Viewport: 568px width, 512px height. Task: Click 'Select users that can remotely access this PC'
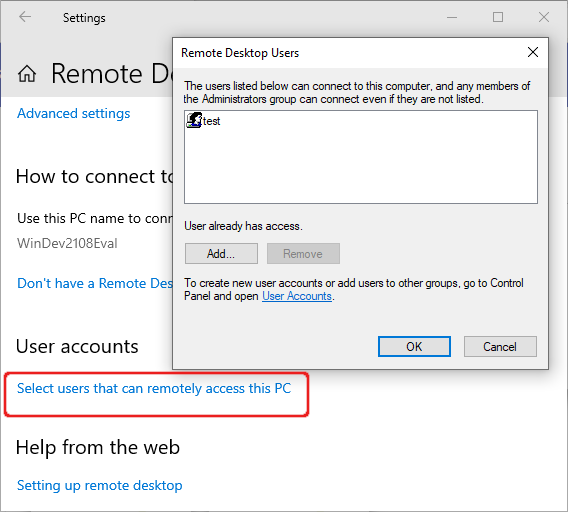154,388
